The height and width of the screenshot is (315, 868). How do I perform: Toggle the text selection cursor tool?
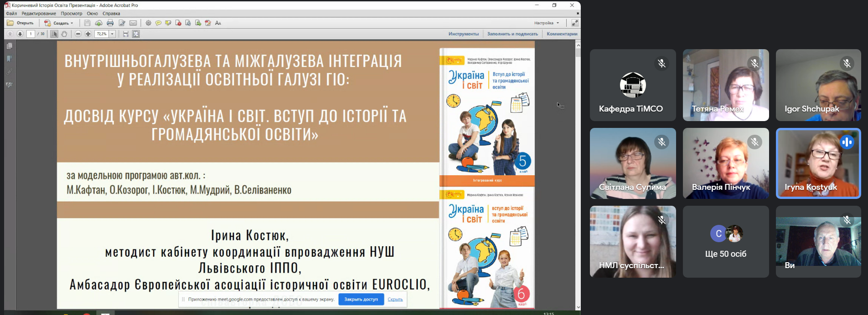pyautogui.click(x=54, y=34)
